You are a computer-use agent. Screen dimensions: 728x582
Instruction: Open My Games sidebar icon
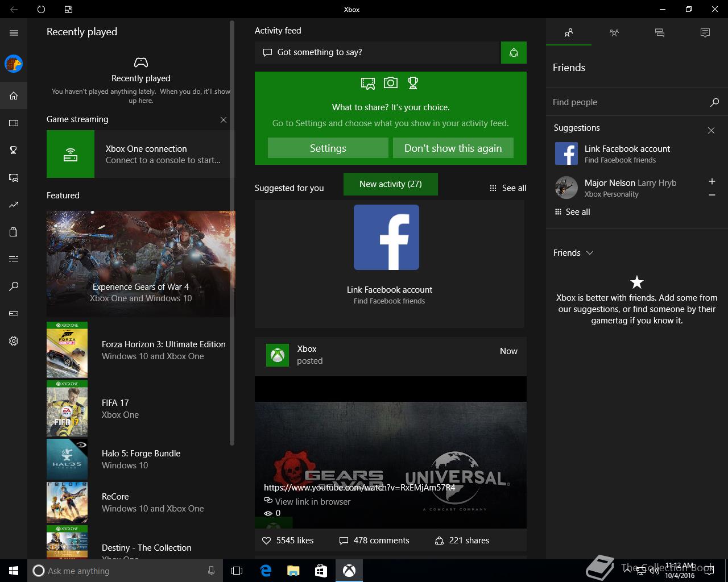pos(14,123)
